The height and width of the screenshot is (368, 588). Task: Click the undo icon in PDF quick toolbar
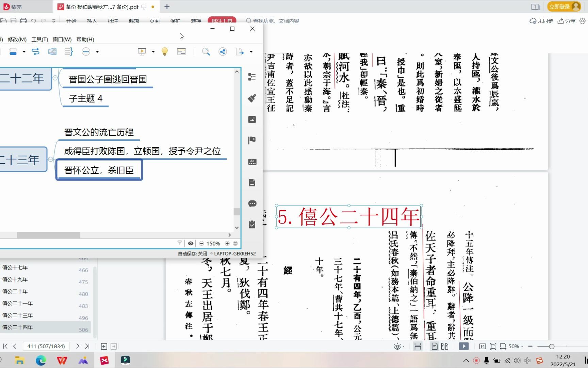pyautogui.click(x=33, y=21)
